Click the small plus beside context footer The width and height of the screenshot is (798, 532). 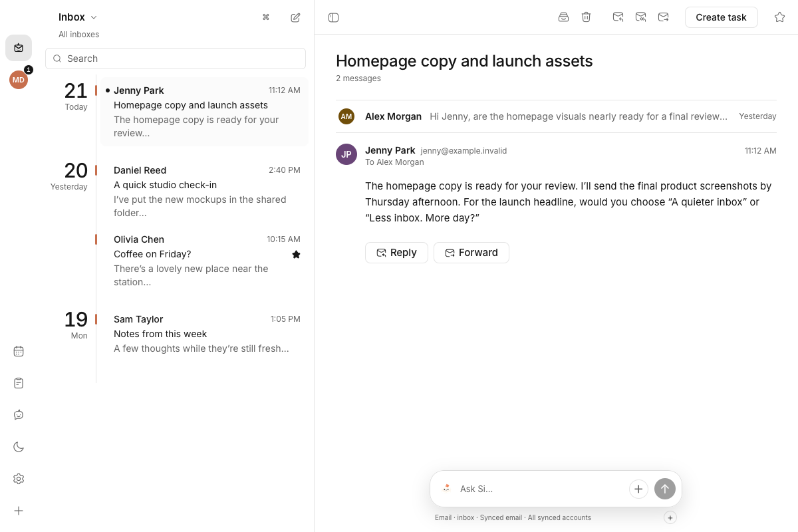[x=670, y=517]
